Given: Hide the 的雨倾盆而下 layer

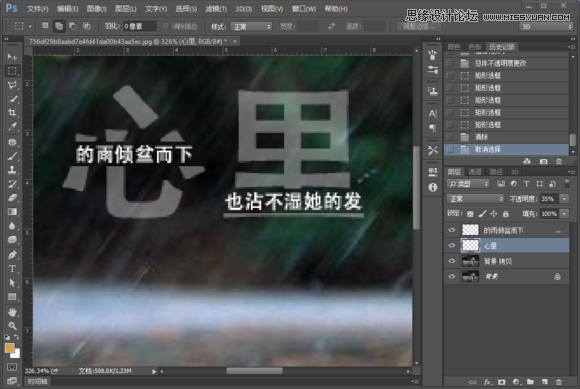Looking at the screenshot, I should pos(452,230).
